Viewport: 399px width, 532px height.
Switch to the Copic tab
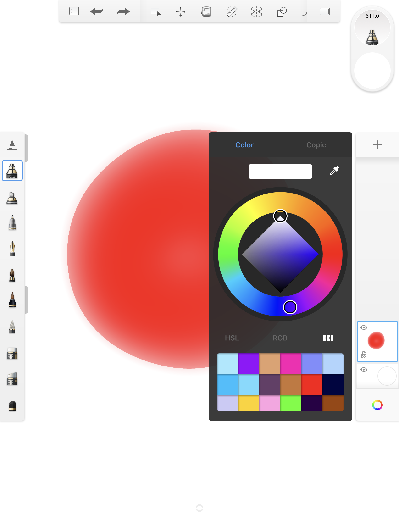click(316, 144)
